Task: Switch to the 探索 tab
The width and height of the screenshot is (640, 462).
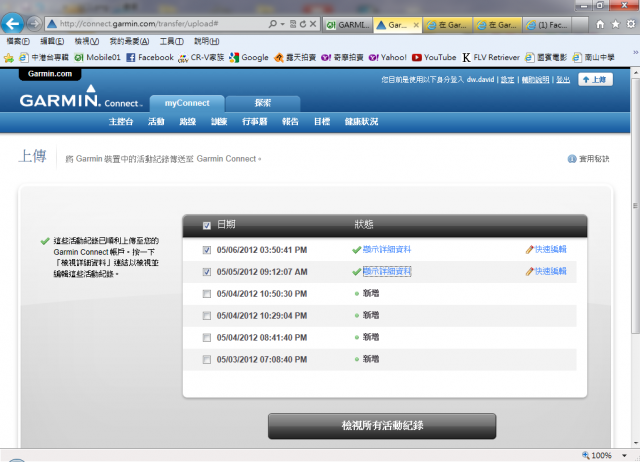Action: [x=263, y=103]
